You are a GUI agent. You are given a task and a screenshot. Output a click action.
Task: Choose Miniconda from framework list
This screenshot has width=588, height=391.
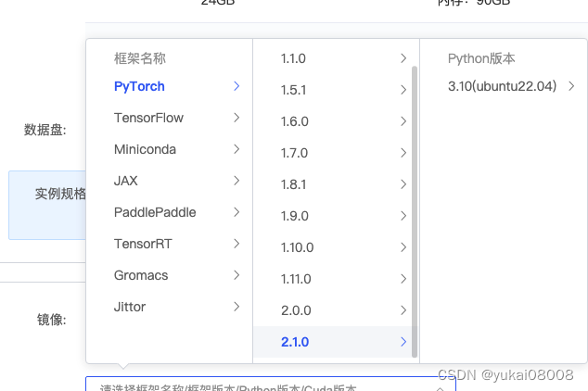[169, 149]
